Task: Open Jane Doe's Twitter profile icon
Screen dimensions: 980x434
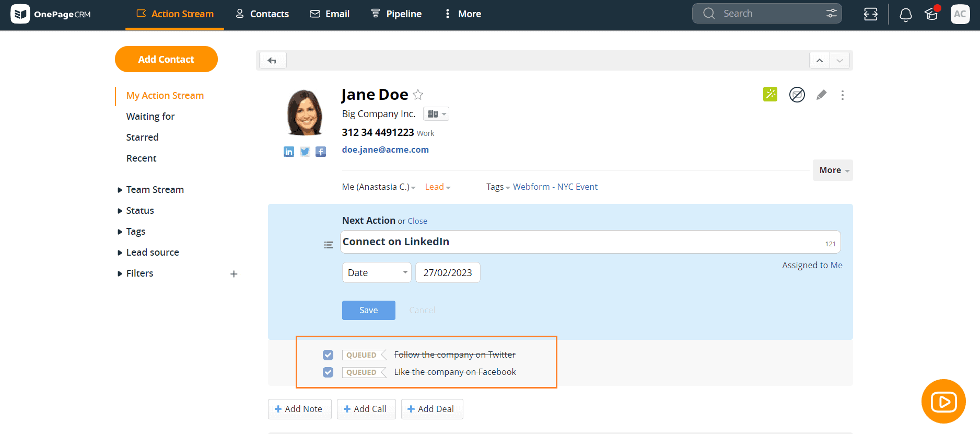Action: pyautogui.click(x=305, y=152)
